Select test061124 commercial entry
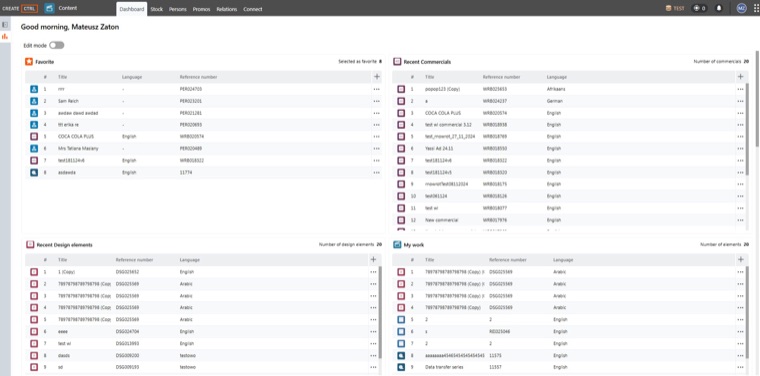Screen dimensions: 760x376 pos(435,196)
